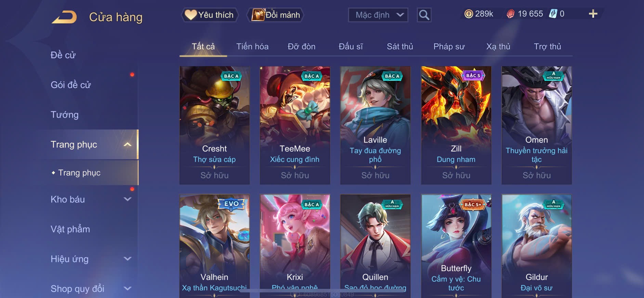Expand the Shop quy đổi section
Image resolution: width=644 pixels, height=298 pixels.
click(128, 289)
